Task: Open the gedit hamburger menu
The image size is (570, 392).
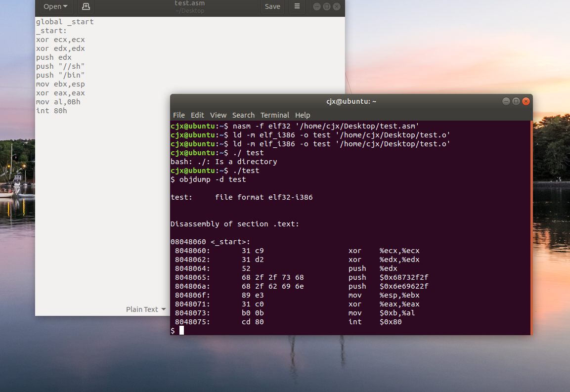Action: (x=297, y=6)
